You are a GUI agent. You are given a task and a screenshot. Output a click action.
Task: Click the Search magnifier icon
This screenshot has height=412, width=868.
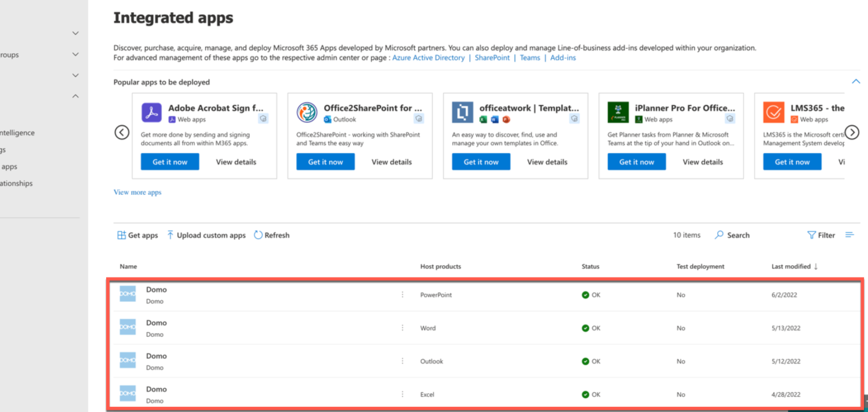[719, 235]
